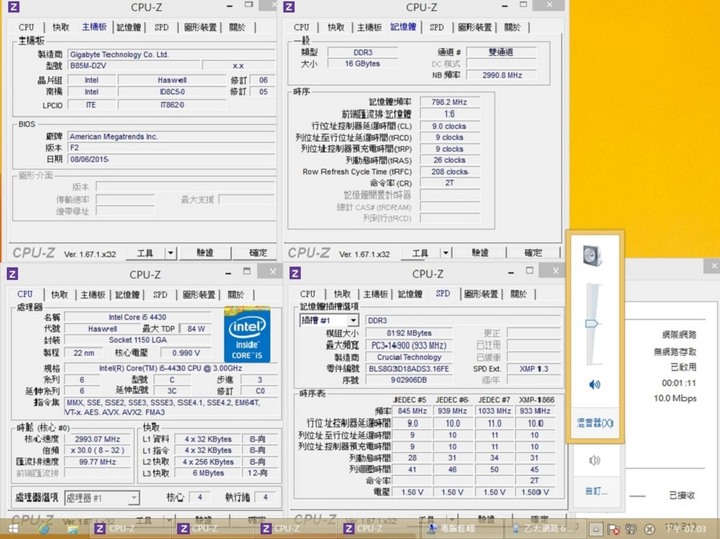Open the 混音器 mixer link

(595, 423)
